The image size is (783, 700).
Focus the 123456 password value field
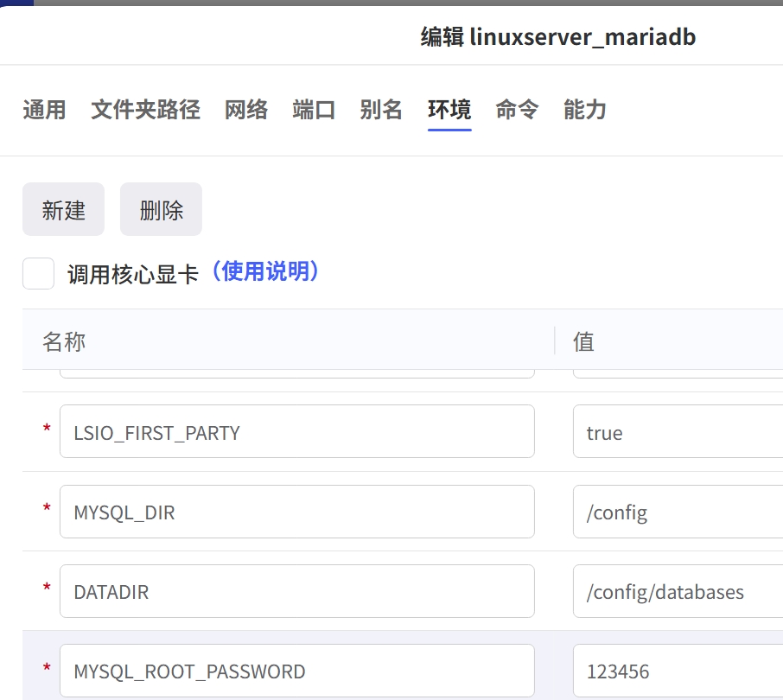coord(677,671)
